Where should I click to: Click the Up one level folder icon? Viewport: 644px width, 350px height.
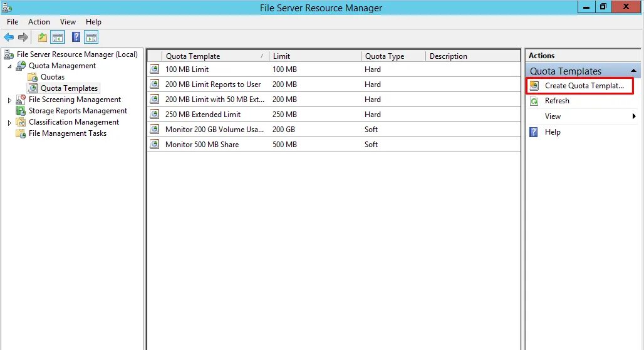tap(43, 38)
